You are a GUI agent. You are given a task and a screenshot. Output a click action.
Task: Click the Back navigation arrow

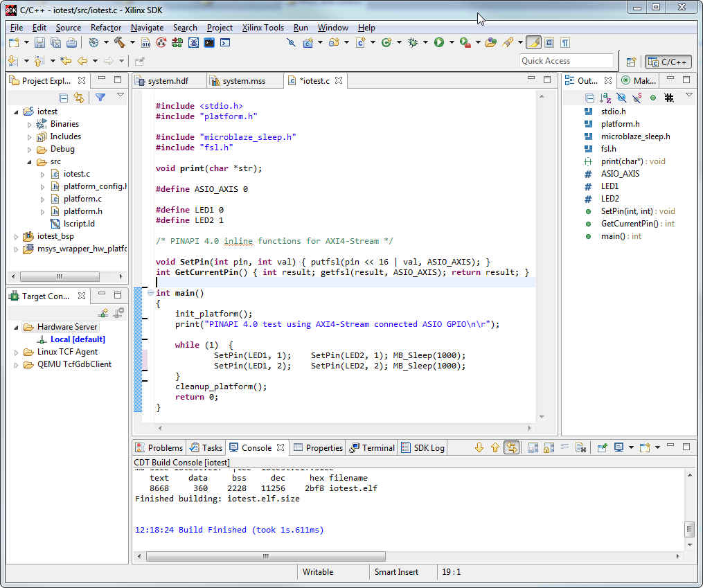click(82, 60)
